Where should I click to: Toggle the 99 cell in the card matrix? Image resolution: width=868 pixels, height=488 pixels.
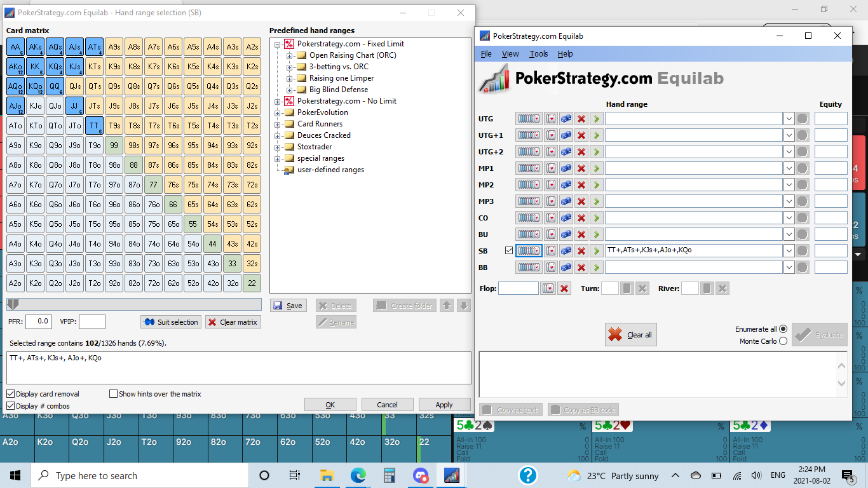[114, 146]
